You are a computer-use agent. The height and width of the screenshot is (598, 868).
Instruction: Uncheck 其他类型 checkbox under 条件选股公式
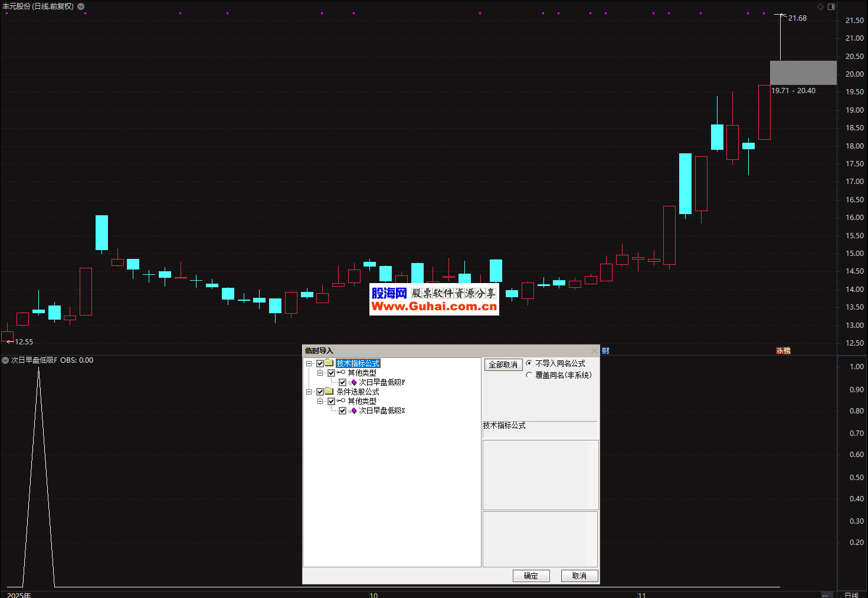(331, 402)
